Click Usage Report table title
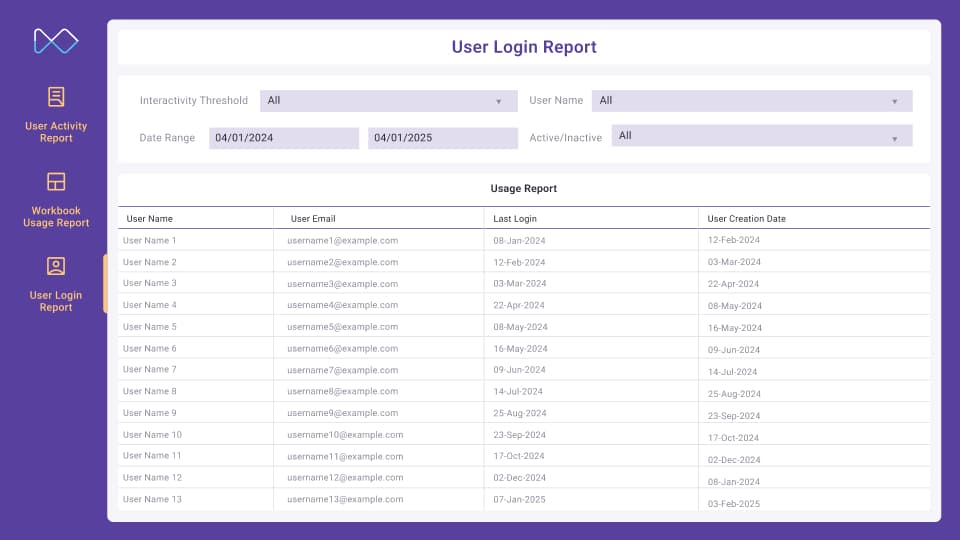This screenshot has height=540, width=960. (523, 189)
